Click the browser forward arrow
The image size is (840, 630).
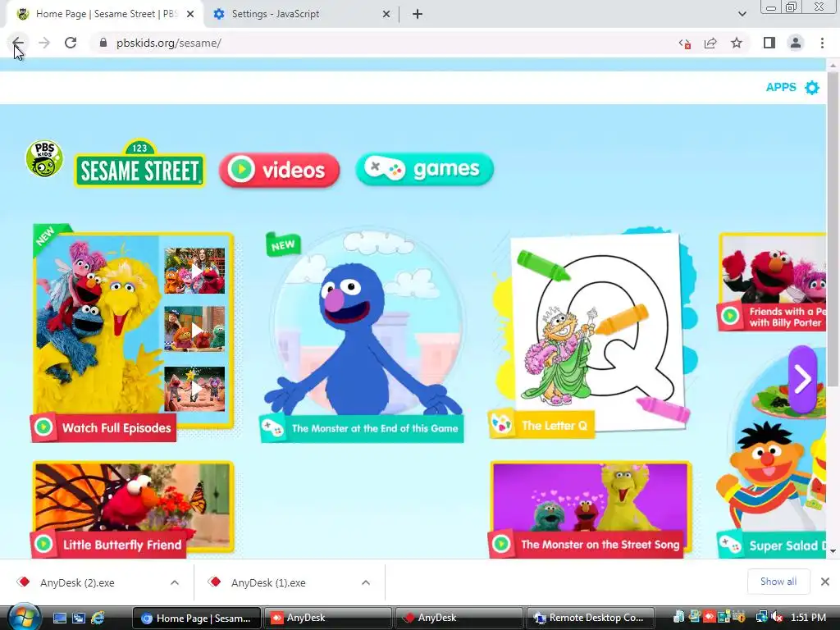pyautogui.click(x=44, y=43)
